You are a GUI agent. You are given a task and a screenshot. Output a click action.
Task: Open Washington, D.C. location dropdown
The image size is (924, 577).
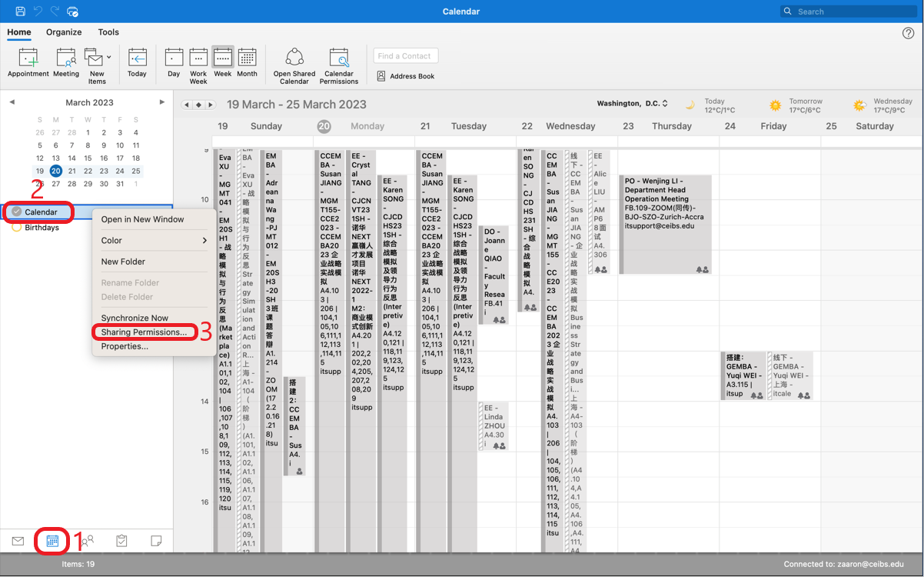[633, 103]
